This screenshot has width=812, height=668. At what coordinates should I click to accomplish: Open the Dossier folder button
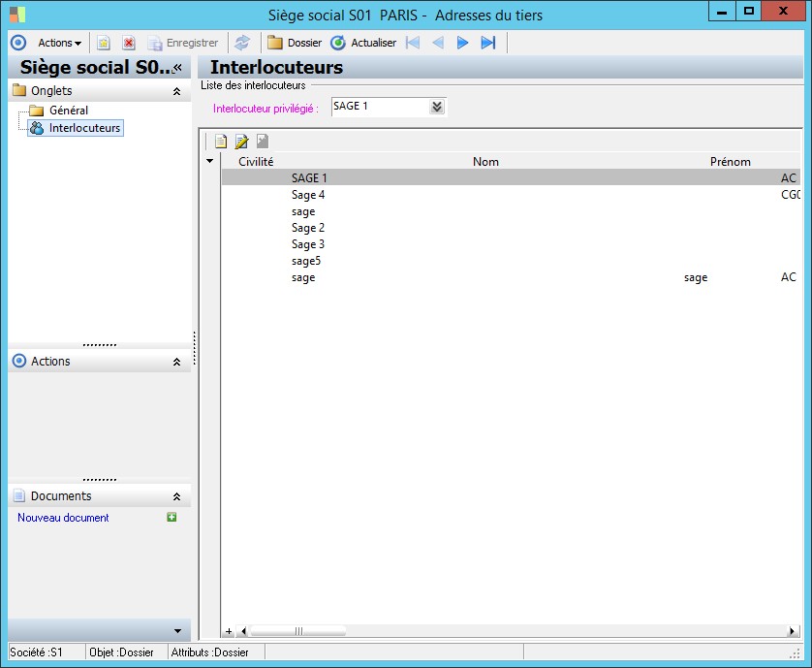pos(295,43)
